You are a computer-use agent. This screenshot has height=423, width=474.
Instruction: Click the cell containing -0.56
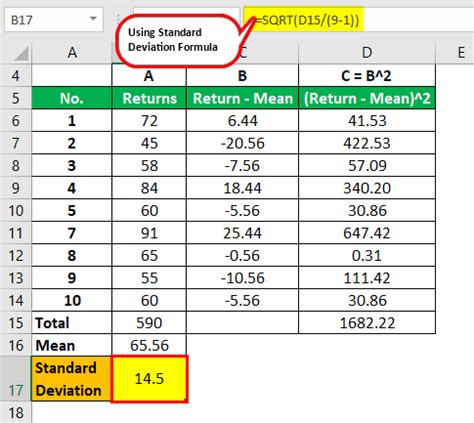[x=243, y=255]
